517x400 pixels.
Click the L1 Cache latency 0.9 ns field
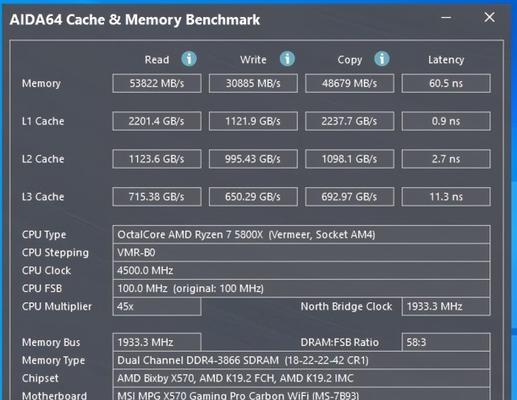coord(446,121)
